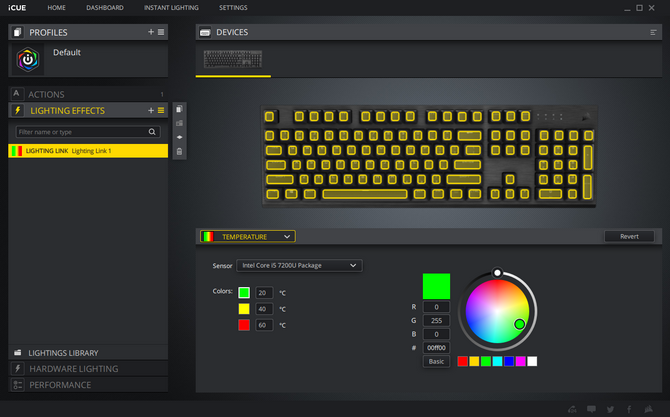Click the Corsair sails logo in footer
670x417 pixels.
pyautogui.click(x=648, y=409)
